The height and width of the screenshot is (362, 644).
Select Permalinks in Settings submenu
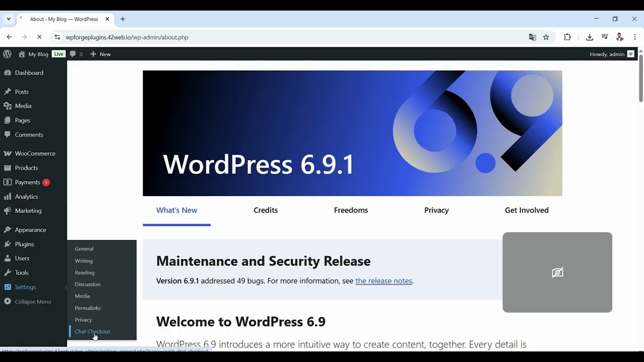[x=88, y=308]
